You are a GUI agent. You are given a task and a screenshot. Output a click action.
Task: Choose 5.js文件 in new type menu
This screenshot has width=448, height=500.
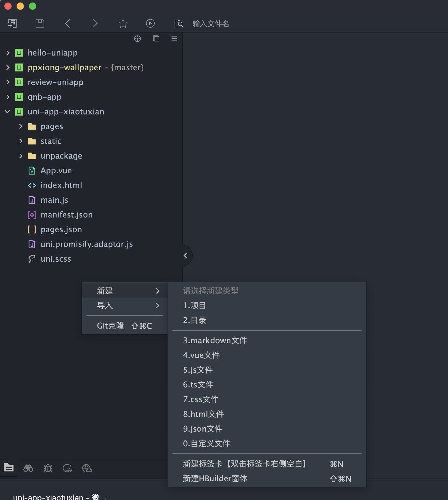[x=267, y=370]
